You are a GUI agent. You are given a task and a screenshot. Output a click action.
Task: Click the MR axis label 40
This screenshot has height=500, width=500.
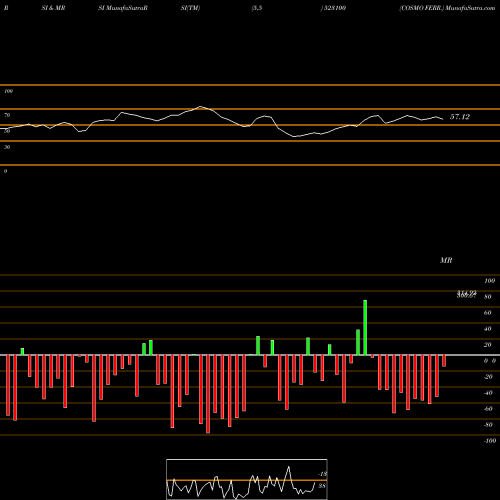click(x=488, y=329)
